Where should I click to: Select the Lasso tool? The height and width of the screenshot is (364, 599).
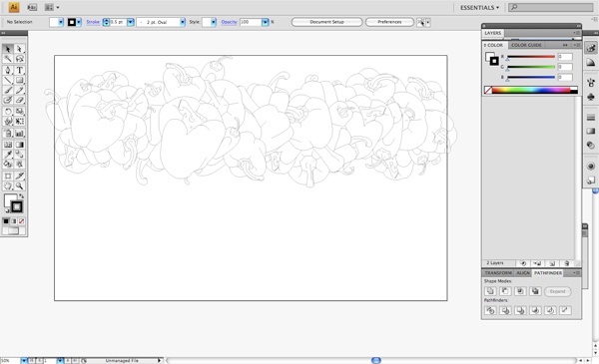point(20,59)
